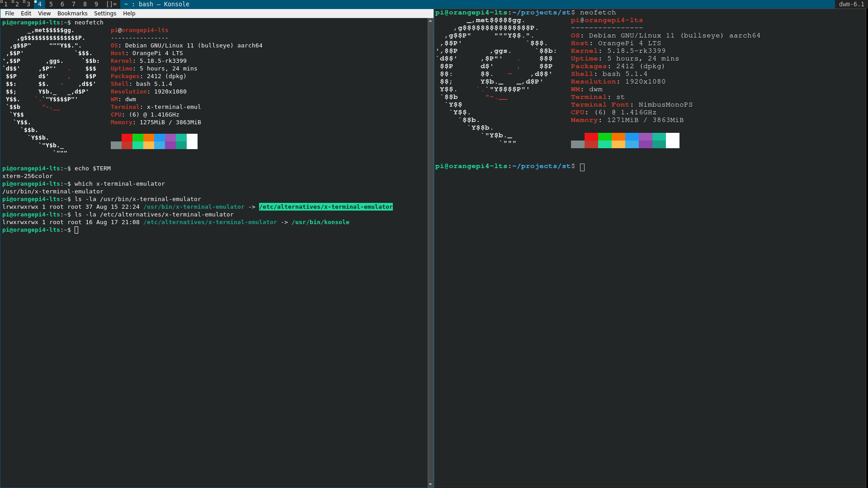Click 'CPU: (6) @ 1.416GHz' in st

[613, 113]
